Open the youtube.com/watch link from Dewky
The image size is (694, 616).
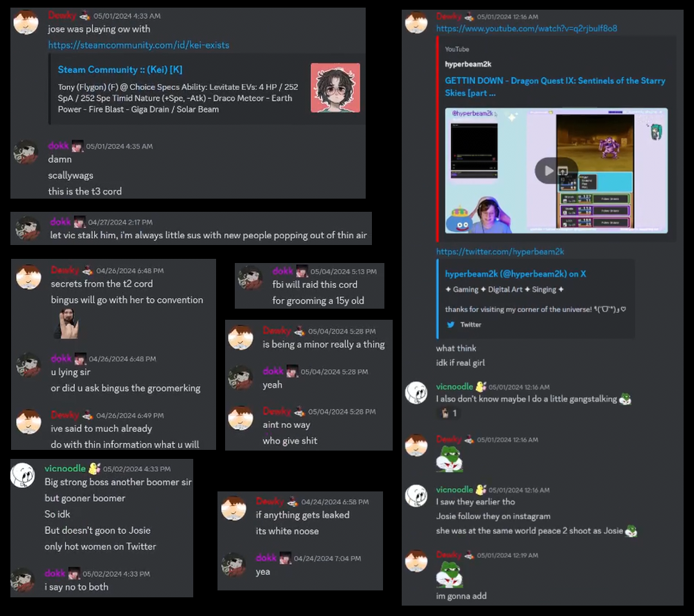point(526,28)
